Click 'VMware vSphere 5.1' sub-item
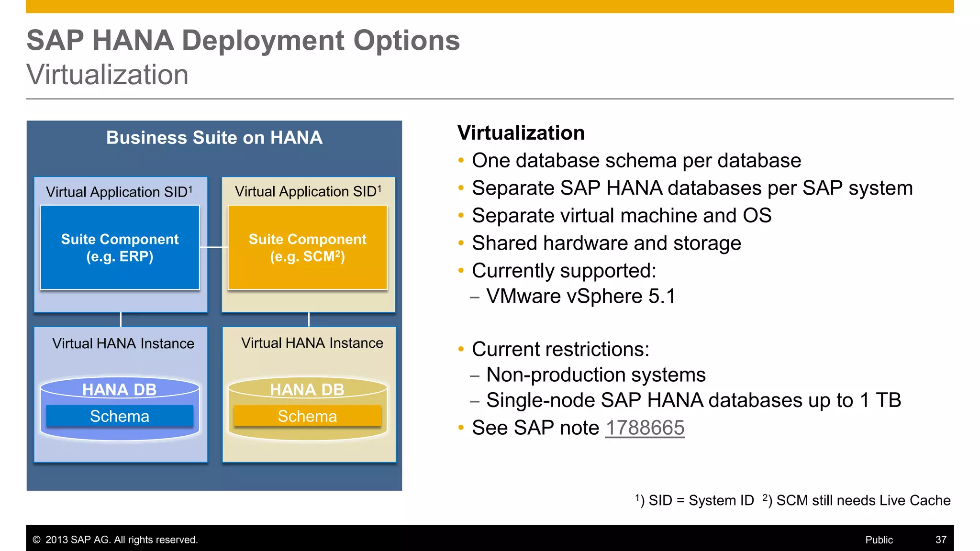The height and width of the screenshot is (551, 980). click(x=581, y=296)
